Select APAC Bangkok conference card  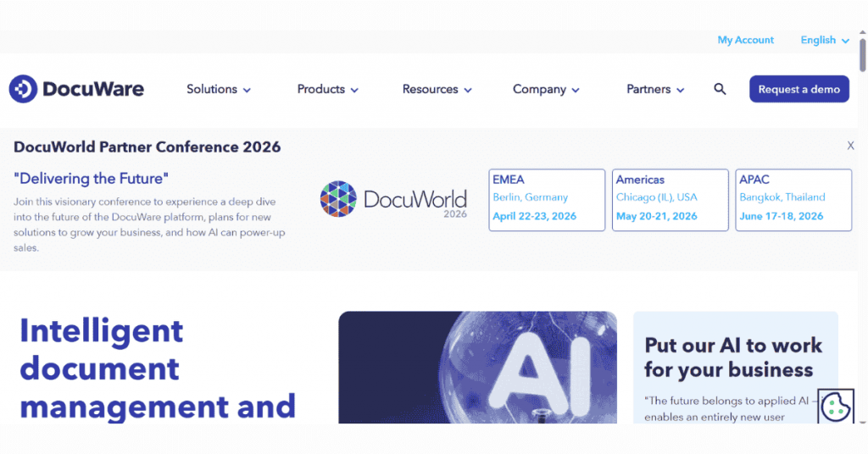point(793,200)
